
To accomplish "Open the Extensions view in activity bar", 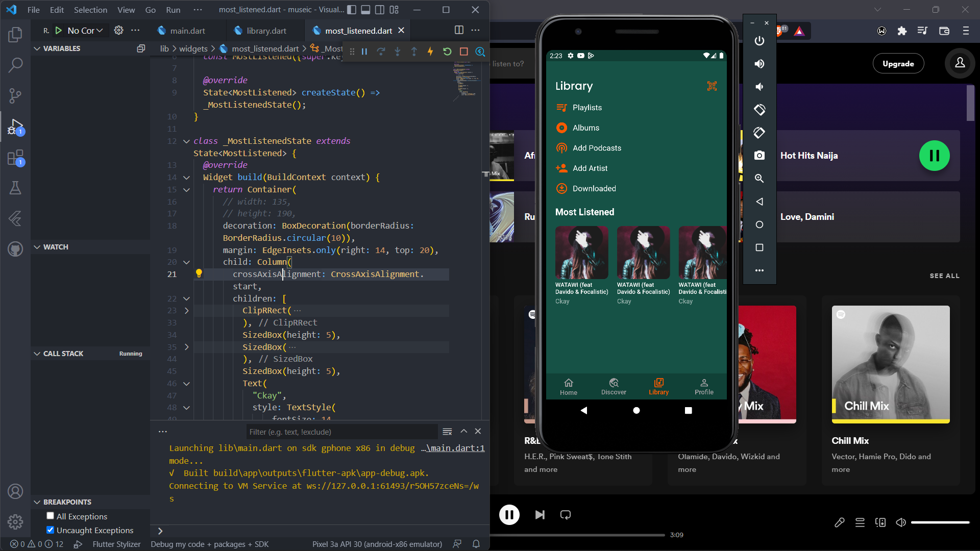I will (15, 158).
